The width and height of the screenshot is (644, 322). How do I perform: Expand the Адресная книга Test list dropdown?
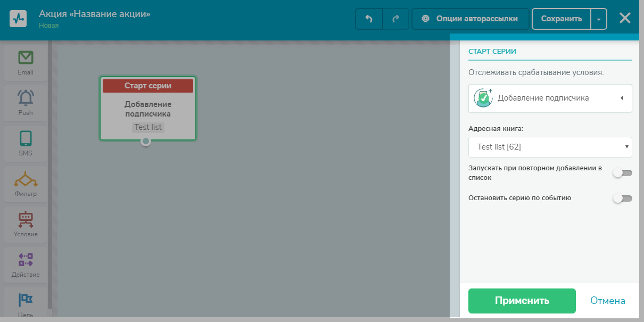tap(550, 147)
